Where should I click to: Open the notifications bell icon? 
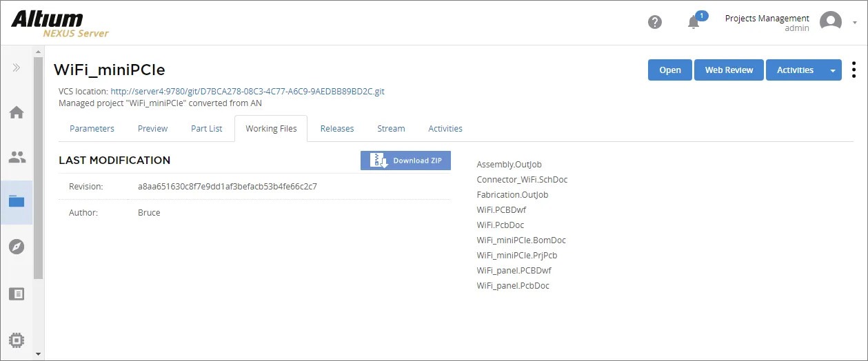click(x=694, y=22)
